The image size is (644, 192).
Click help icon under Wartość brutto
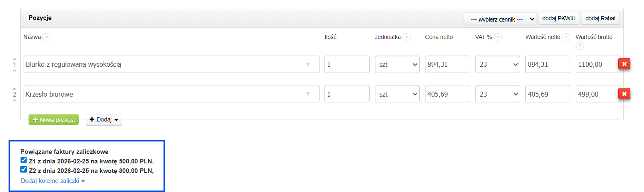click(579, 45)
